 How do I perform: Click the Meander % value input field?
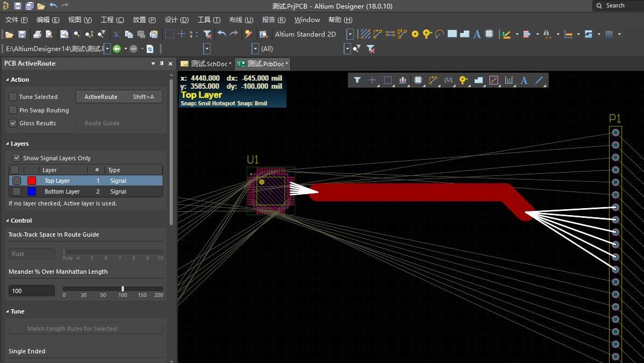[x=32, y=291]
